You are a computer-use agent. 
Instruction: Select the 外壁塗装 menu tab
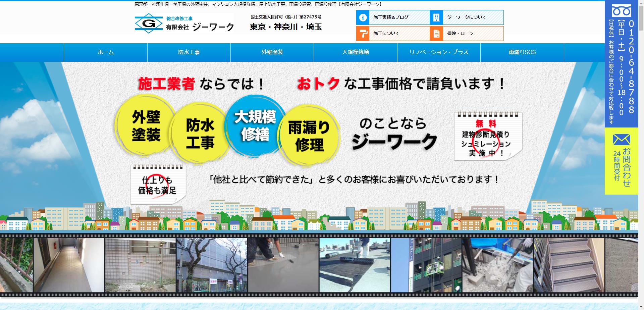[272, 52]
